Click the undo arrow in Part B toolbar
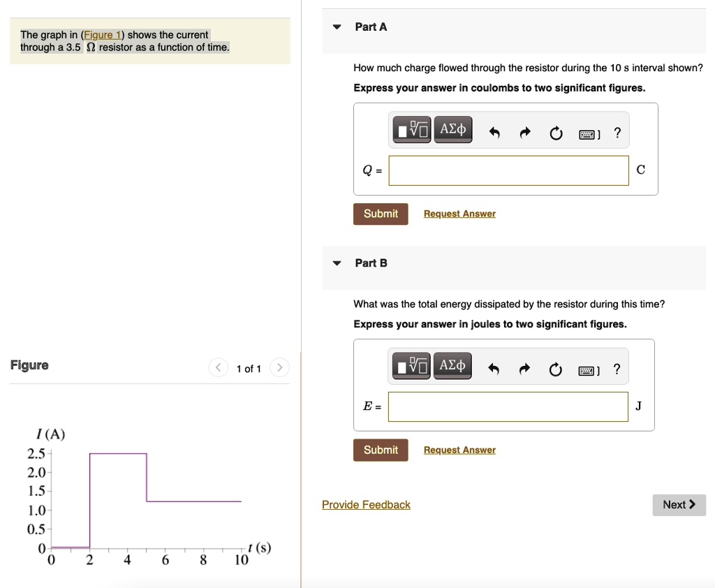Screen dimensions: 715x588 pyautogui.click(x=494, y=368)
